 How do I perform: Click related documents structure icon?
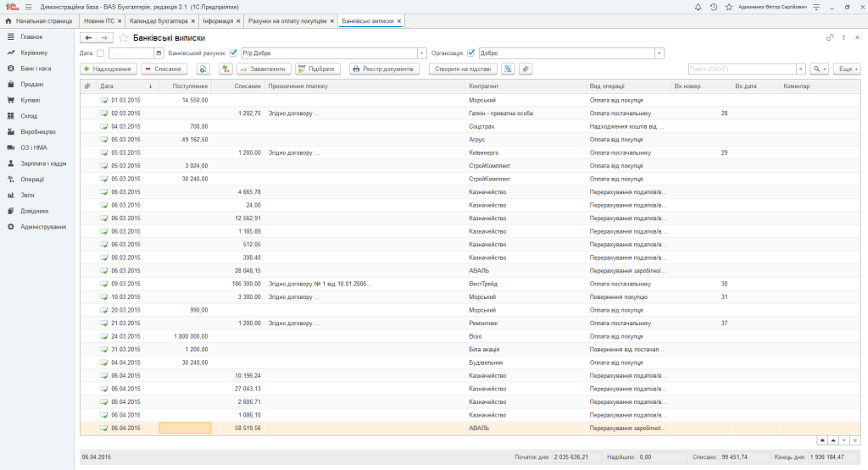click(508, 69)
